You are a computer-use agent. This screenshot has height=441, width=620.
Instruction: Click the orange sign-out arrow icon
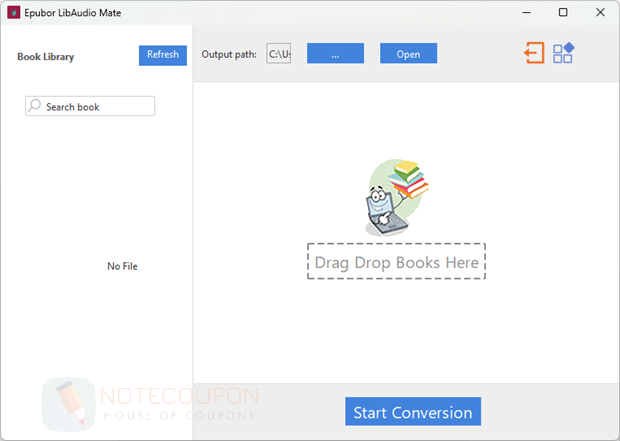[534, 53]
